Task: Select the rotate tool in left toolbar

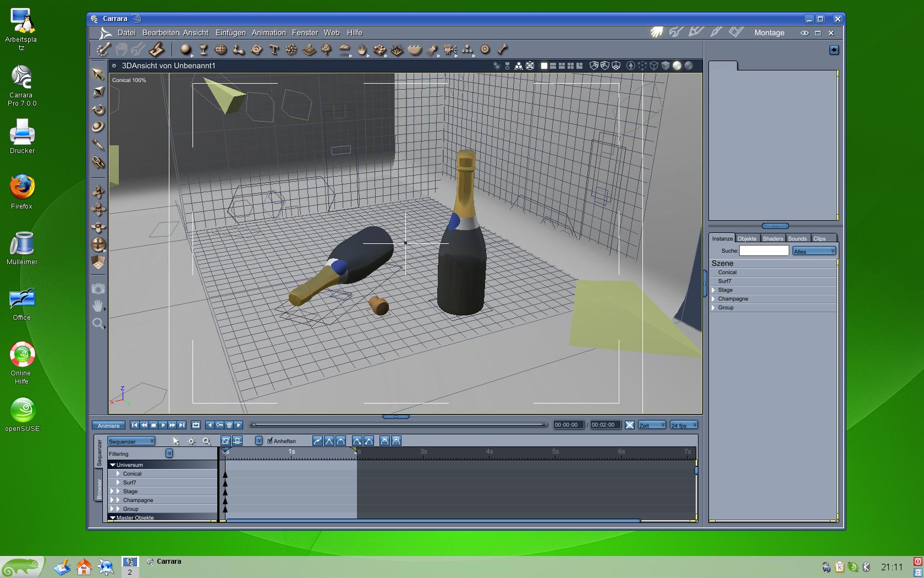Action: click(x=98, y=109)
